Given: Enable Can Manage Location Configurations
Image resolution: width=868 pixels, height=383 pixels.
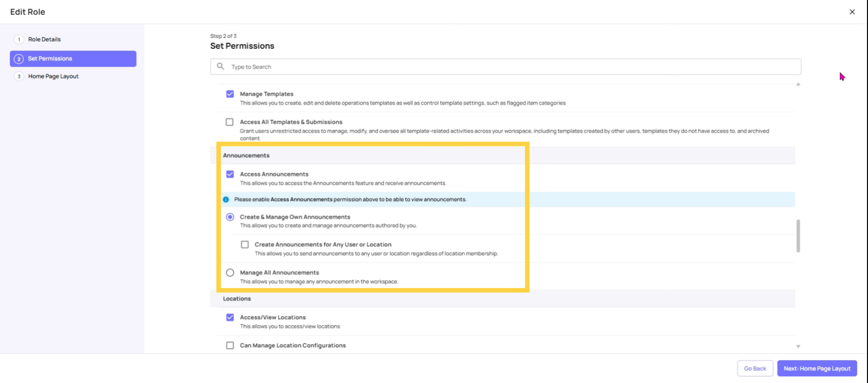Looking at the screenshot, I should click(229, 345).
